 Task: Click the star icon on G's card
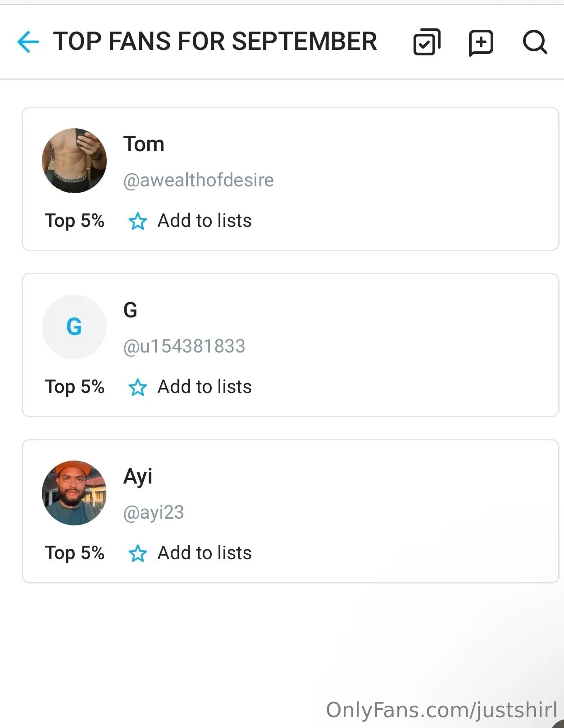click(137, 387)
